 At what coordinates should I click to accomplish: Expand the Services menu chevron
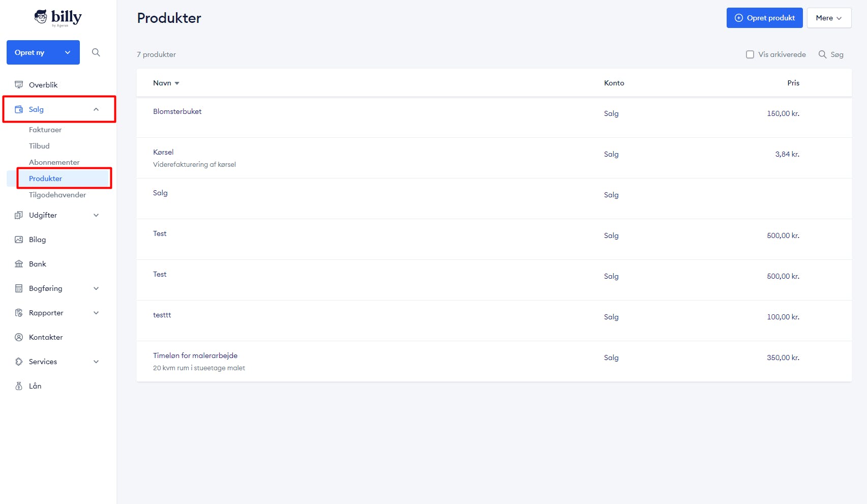(x=96, y=362)
